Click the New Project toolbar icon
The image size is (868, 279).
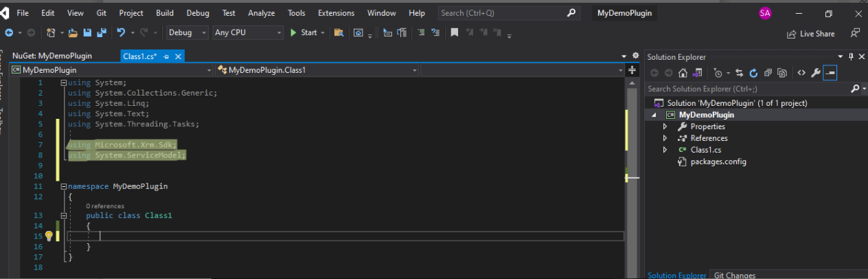(x=51, y=32)
